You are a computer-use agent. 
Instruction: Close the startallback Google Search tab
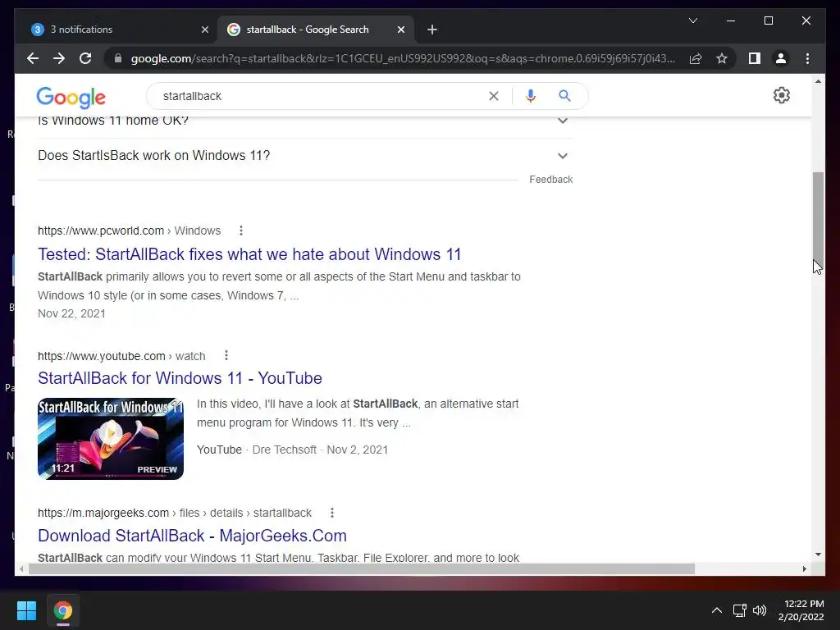coord(400,30)
